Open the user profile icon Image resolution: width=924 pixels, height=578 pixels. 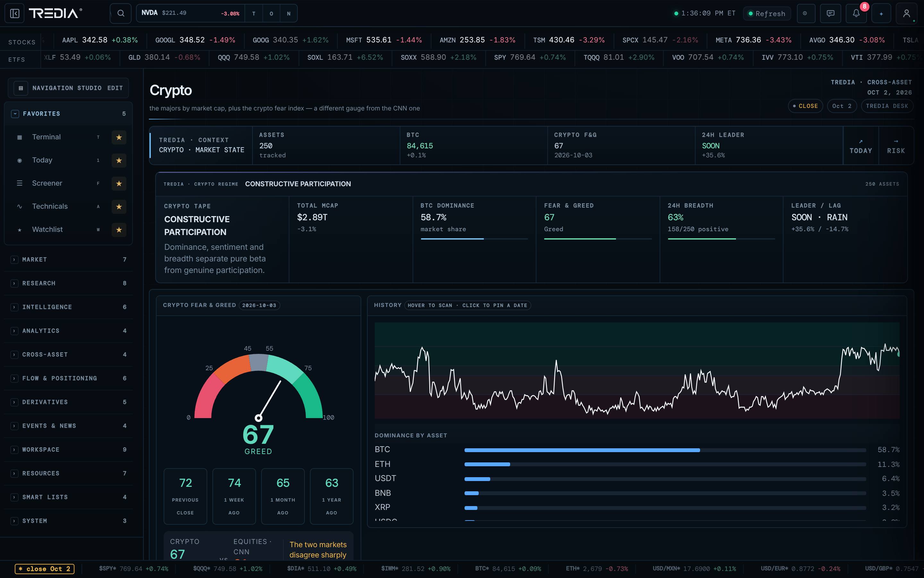click(906, 13)
